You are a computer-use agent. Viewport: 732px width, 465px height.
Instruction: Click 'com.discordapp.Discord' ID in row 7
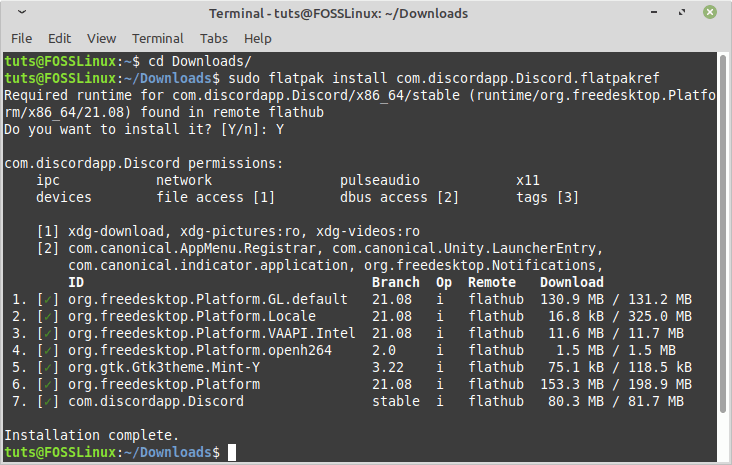[x=156, y=402]
